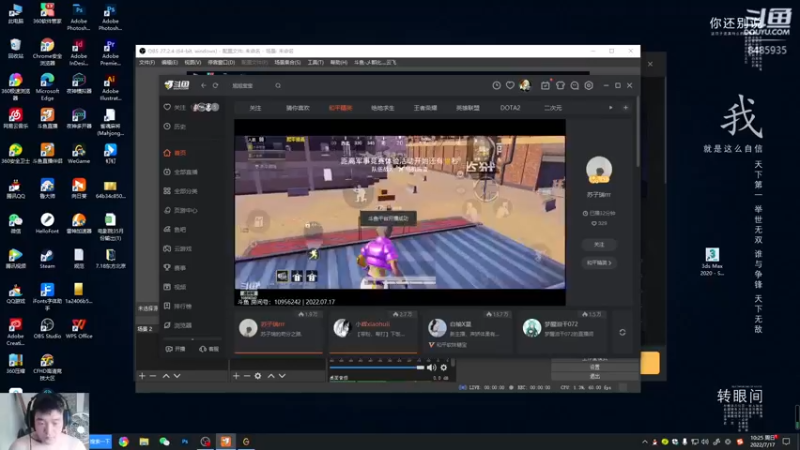This screenshot has width=800, height=450.
Task: Open the 视图(V) menu in OBS
Action: pyautogui.click(x=192, y=62)
